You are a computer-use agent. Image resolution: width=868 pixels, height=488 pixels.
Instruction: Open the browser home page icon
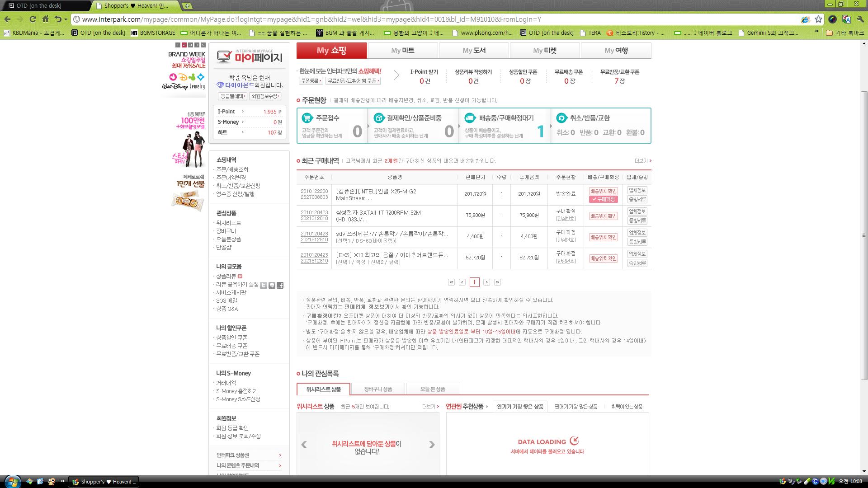(45, 19)
